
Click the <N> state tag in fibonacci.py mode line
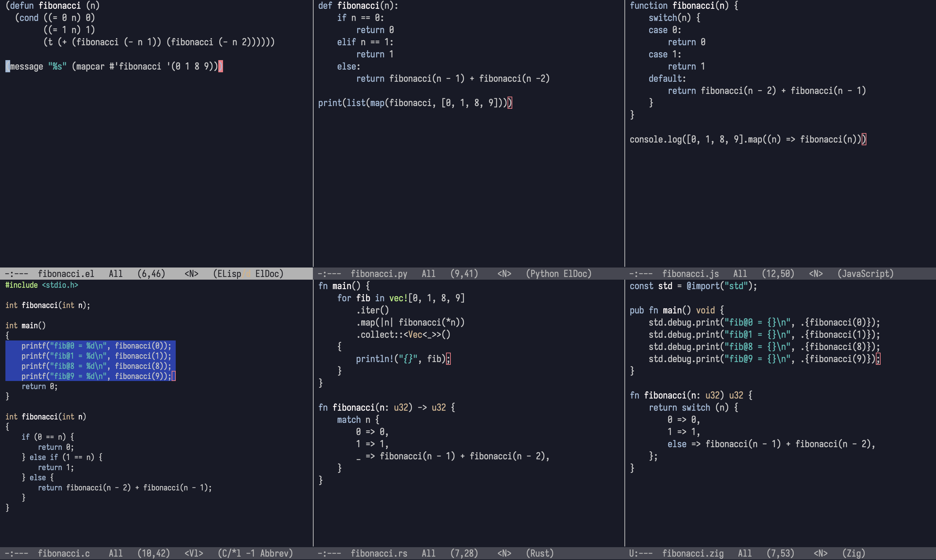click(x=504, y=274)
